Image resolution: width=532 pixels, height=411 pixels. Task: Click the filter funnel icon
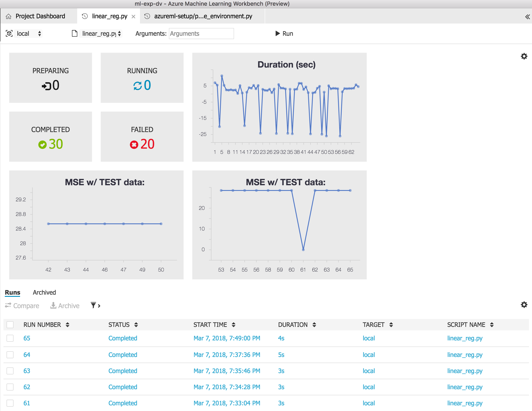[x=93, y=305]
